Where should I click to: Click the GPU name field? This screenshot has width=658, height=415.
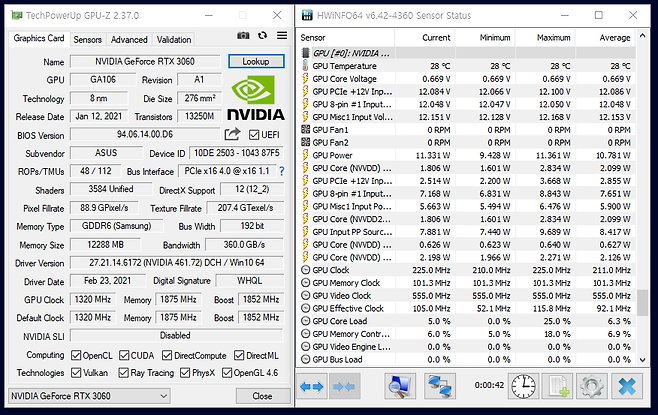(145, 62)
